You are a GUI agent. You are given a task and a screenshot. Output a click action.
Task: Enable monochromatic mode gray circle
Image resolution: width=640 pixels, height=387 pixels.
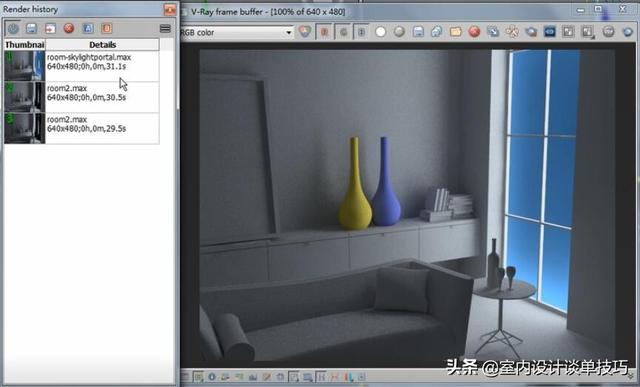tap(399, 31)
